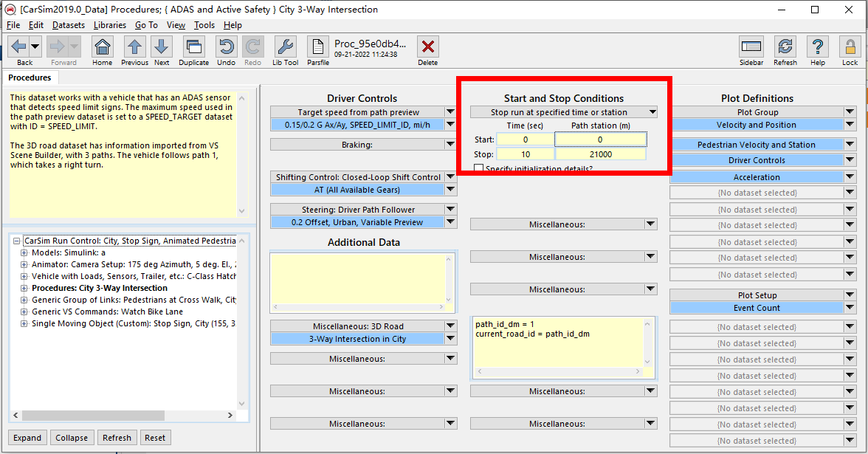Open the Lib Tool wrench icon
The image size is (868, 454).
(x=285, y=47)
